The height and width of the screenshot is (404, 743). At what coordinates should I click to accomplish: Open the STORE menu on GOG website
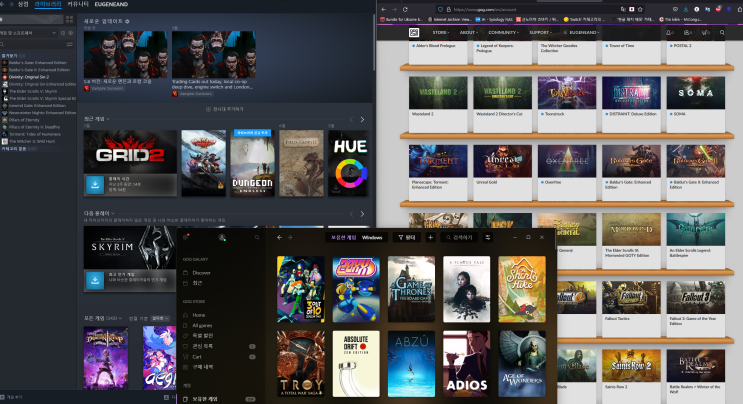point(441,33)
